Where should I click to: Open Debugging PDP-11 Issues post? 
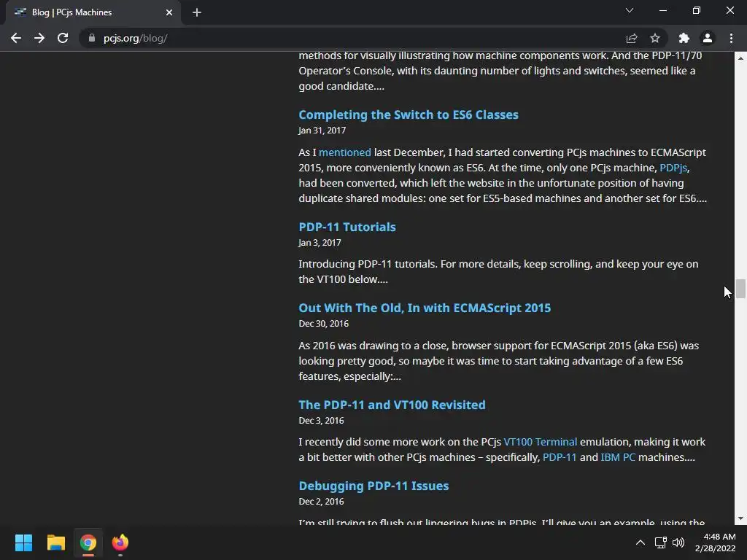(x=373, y=486)
